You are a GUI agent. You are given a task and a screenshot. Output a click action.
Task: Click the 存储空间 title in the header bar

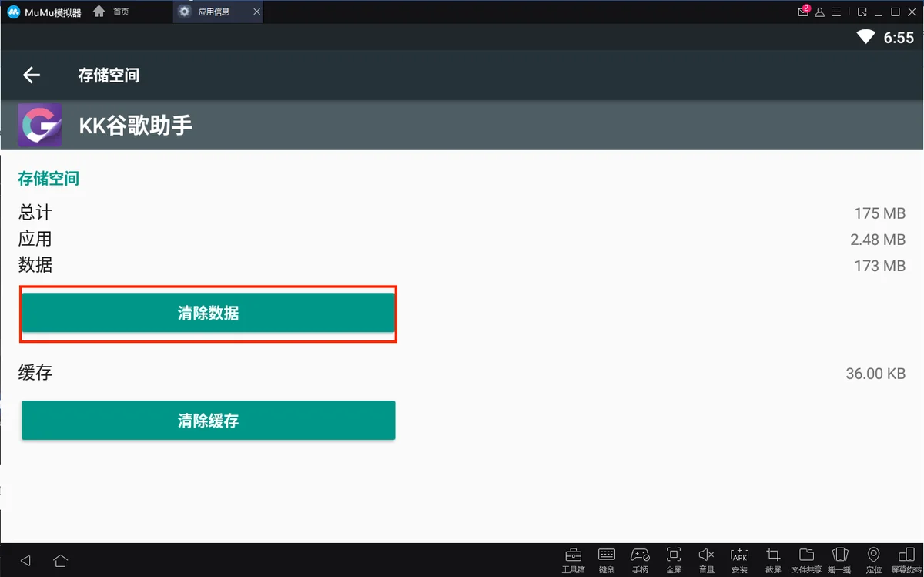tap(109, 75)
